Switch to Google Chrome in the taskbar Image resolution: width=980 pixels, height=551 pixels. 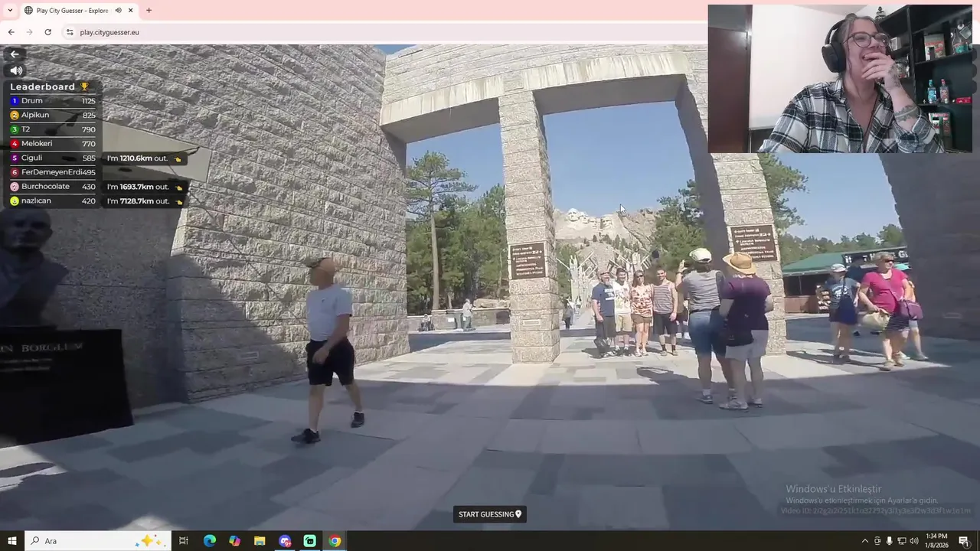pyautogui.click(x=335, y=541)
